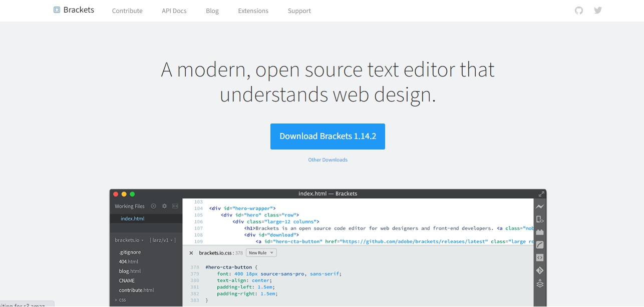
Task: Open blog.html in the file tree
Action: [x=130, y=271]
